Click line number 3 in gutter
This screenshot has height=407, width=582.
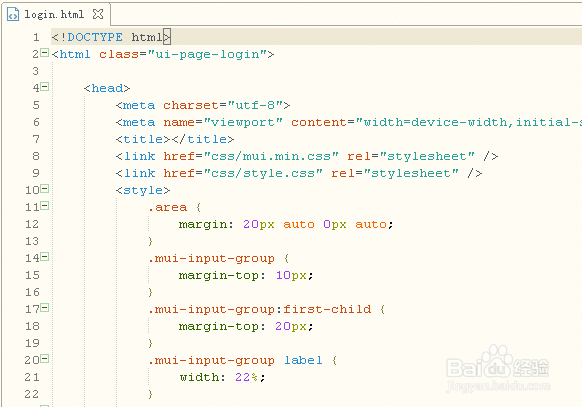[36, 71]
